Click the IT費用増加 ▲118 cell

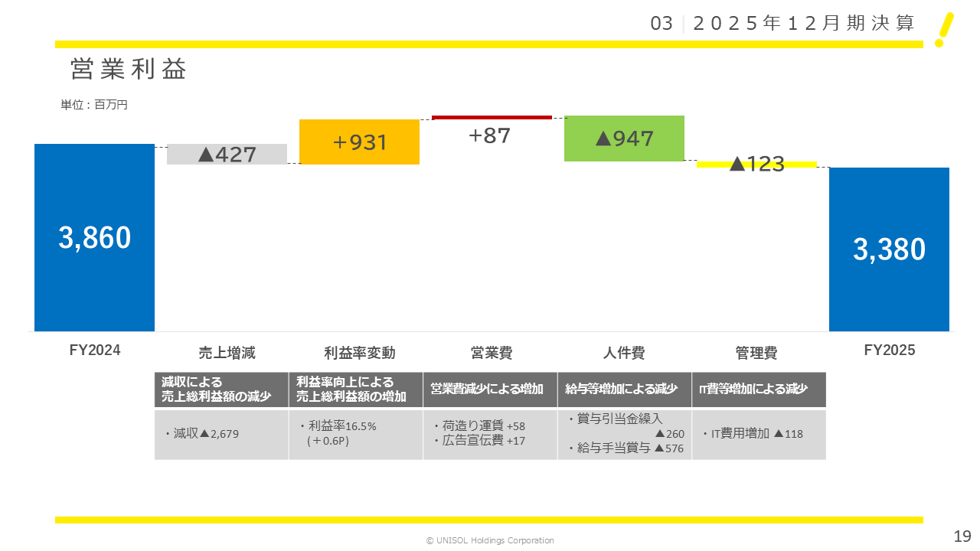point(759,435)
